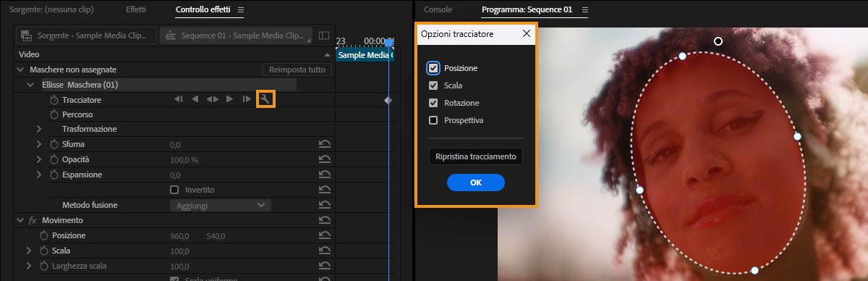
Task: Reset the Metodo fusione parameter
Action: (x=325, y=205)
